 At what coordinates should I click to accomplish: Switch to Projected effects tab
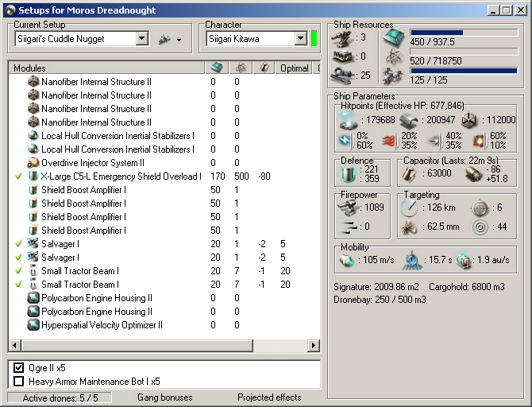pyautogui.click(x=269, y=397)
